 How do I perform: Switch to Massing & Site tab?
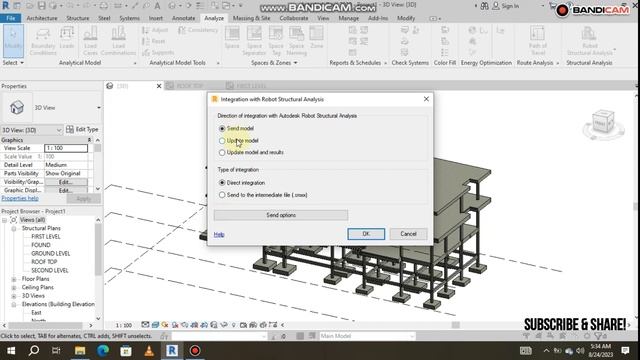pyautogui.click(x=251, y=18)
